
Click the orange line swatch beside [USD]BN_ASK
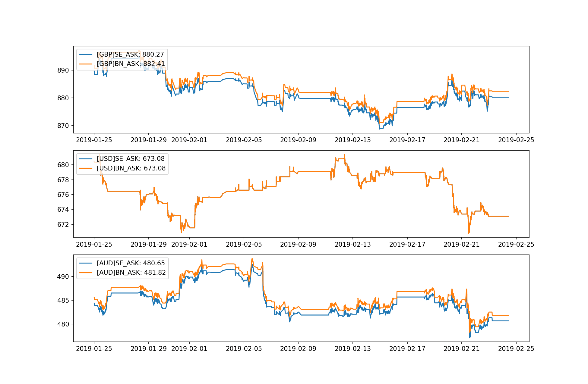click(x=86, y=168)
